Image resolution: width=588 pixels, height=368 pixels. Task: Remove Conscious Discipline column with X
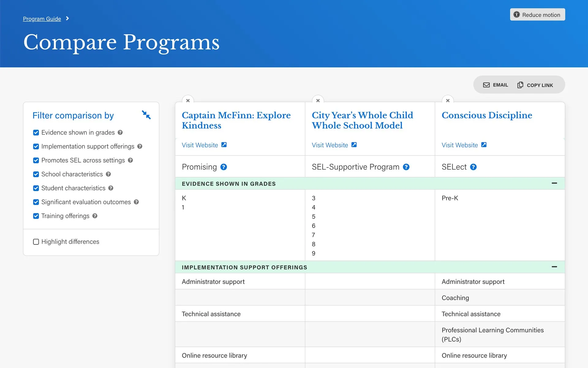coord(448,101)
